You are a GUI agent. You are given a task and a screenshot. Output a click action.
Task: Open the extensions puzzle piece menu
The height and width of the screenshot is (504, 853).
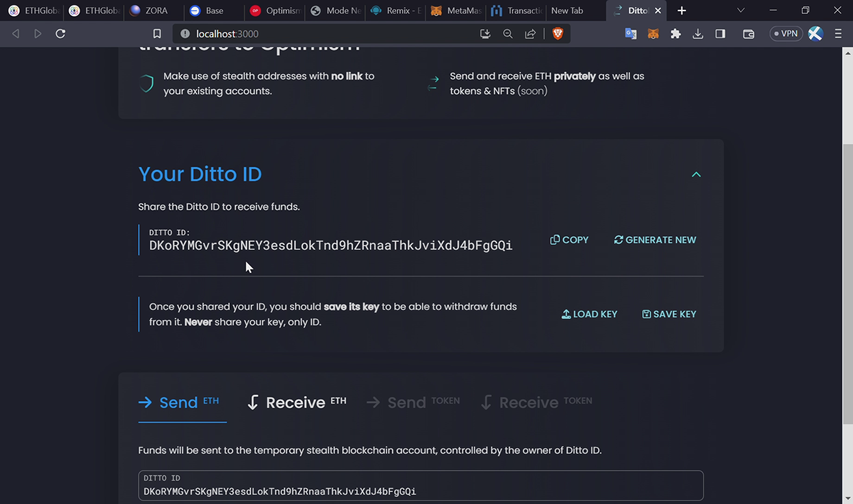pos(675,34)
